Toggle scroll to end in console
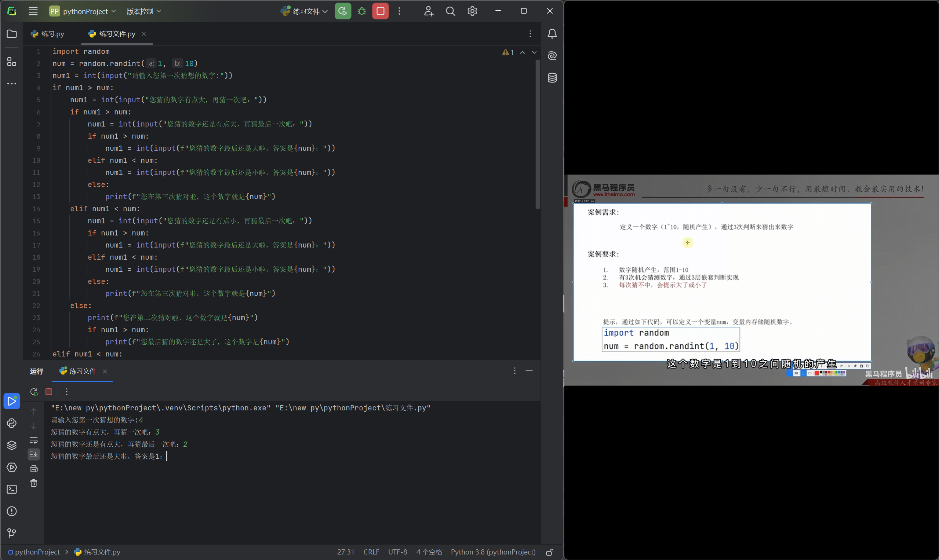This screenshot has width=939, height=560. tap(34, 454)
